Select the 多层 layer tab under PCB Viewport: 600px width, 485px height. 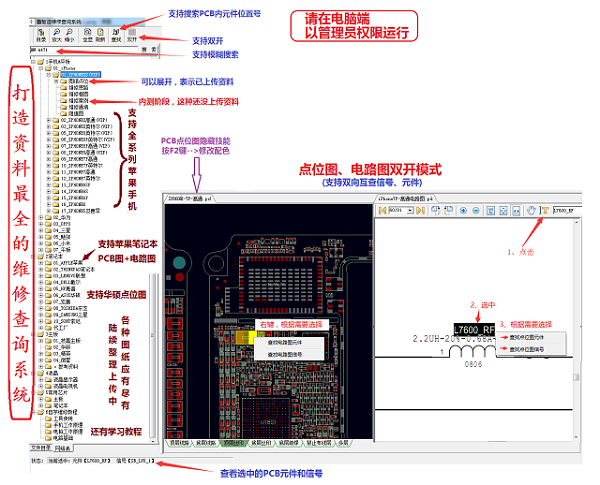343,443
